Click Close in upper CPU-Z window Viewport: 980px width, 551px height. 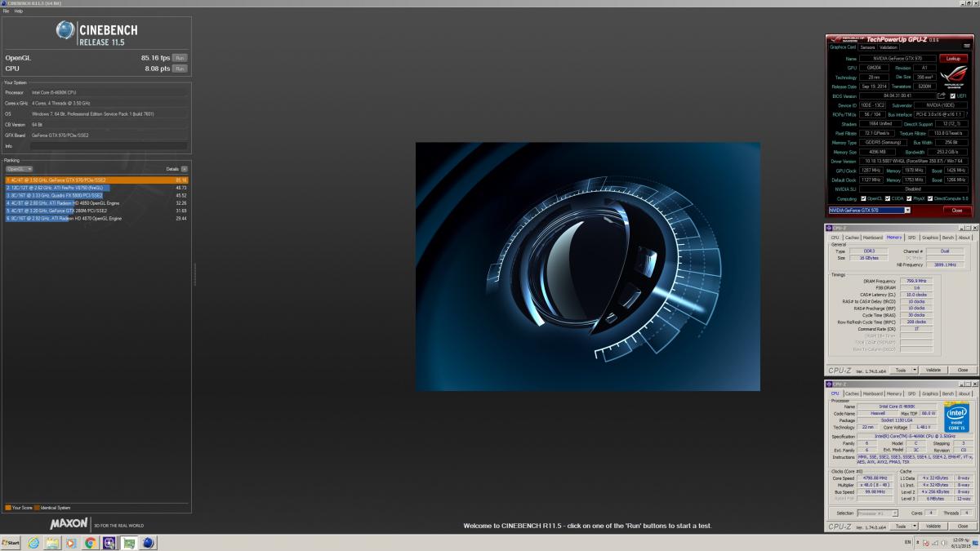(x=963, y=370)
